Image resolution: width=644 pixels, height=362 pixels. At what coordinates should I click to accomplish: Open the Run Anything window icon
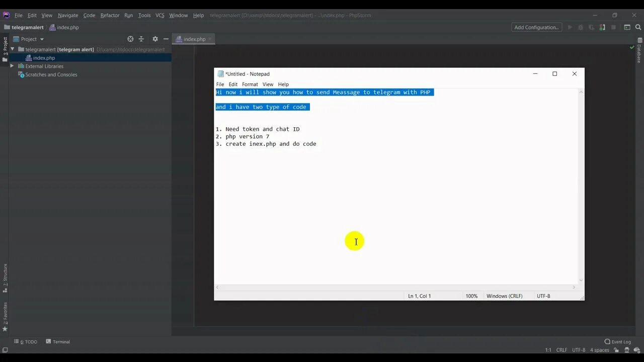[627, 27]
